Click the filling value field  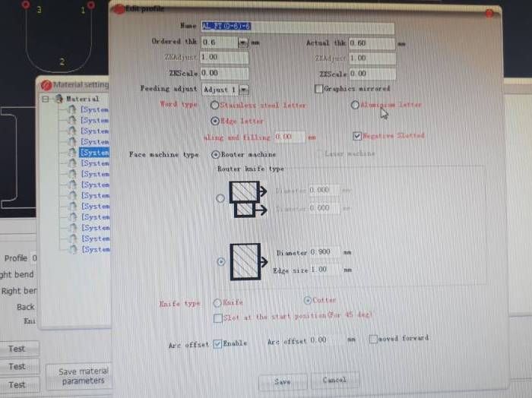click(290, 137)
